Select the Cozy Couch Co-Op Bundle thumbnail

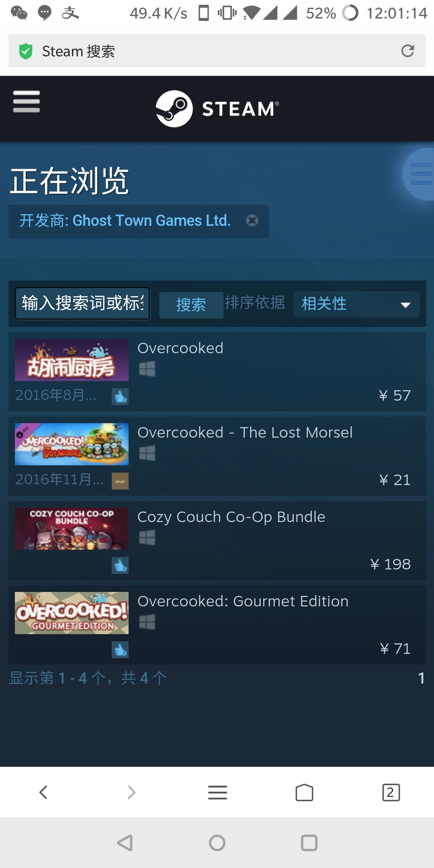point(72,528)
